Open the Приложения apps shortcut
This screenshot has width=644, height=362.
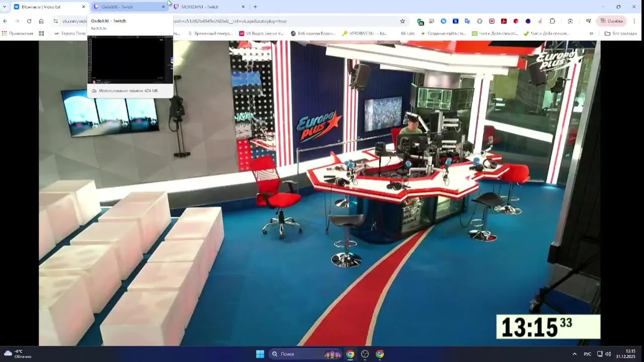point(18,34)
